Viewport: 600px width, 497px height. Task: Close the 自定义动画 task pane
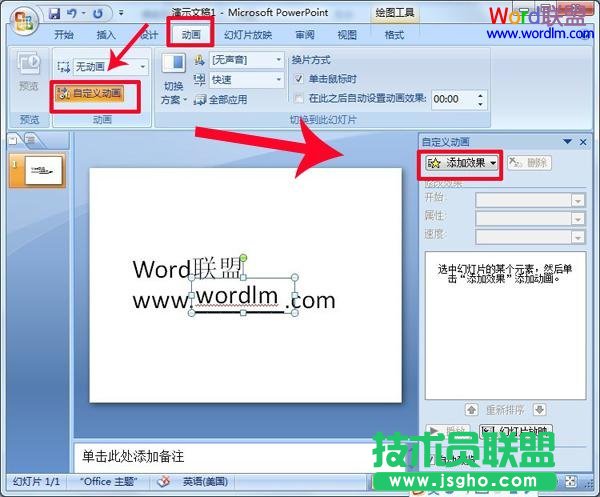582,142
